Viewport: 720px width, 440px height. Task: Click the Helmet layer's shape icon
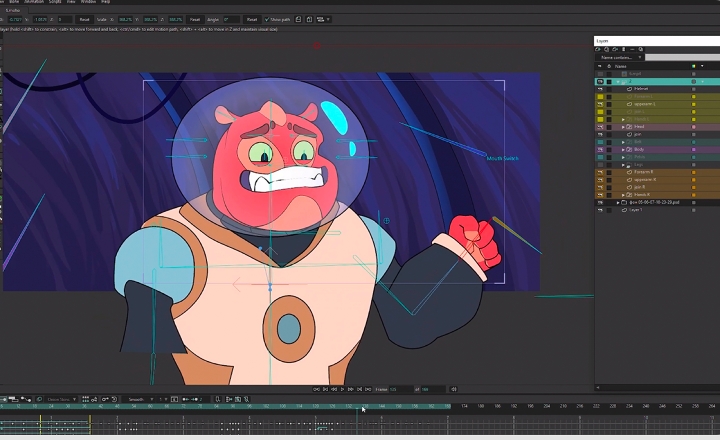(630, 89)
